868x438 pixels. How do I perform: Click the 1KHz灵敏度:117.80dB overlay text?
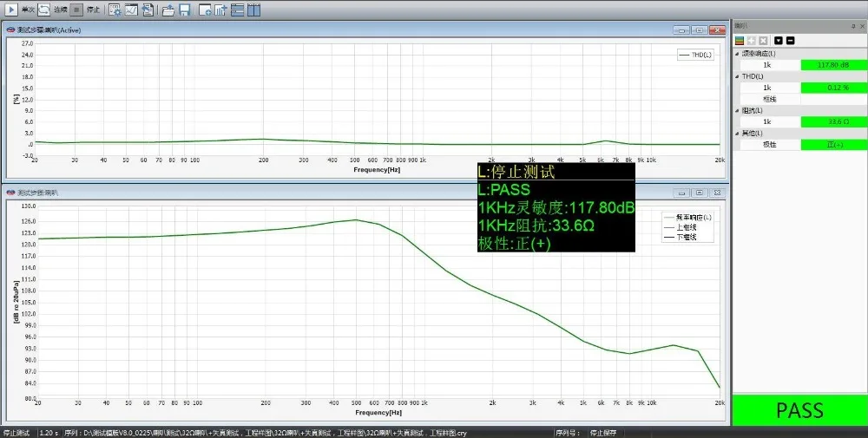tap(556, 208)
